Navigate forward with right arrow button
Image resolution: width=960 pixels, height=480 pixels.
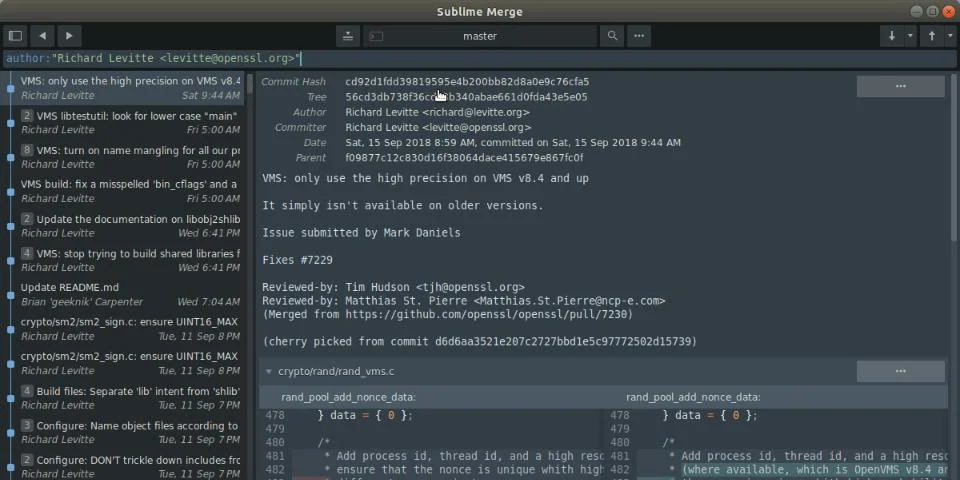point(69,36)
